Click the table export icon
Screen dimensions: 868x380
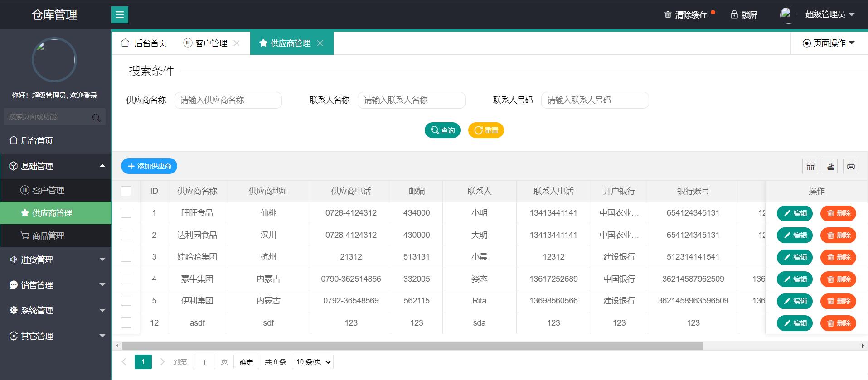click(x=830, y=166)
